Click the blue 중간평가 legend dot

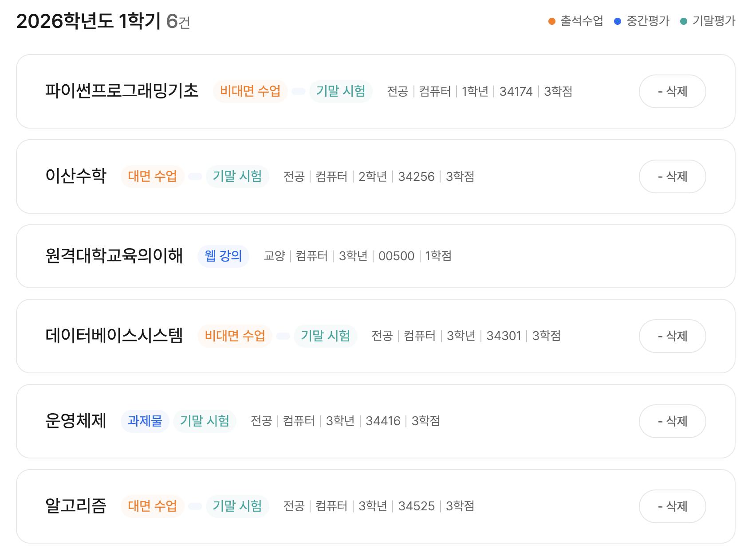pos(618,21)
